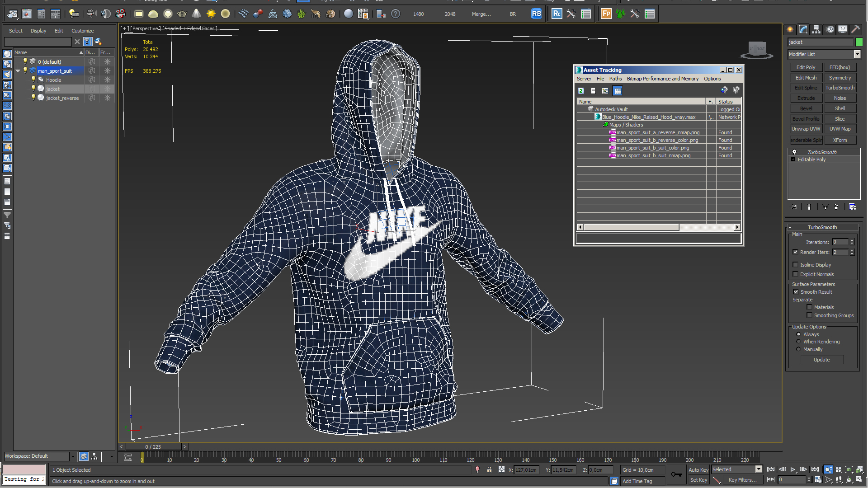Toggle the Smooth Result checkbox

point(796,292)
